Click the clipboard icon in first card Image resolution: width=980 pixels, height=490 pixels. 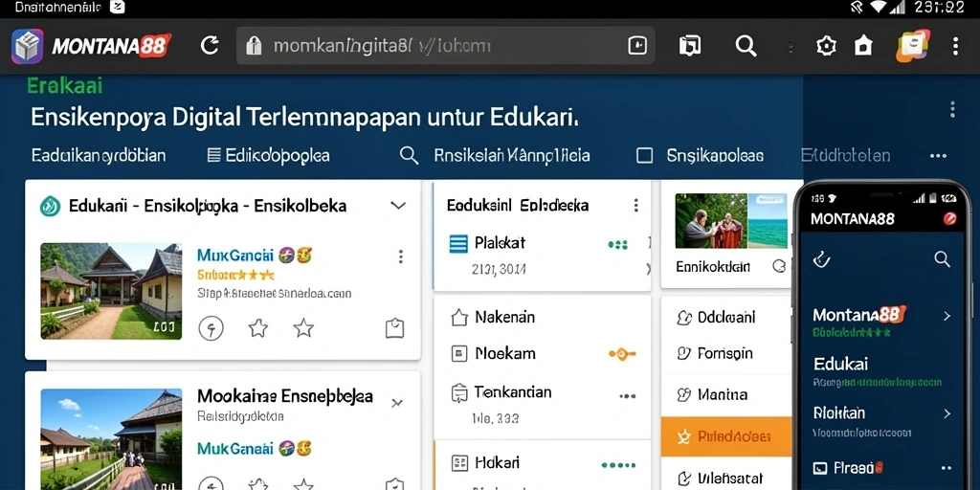coord(394,328)
